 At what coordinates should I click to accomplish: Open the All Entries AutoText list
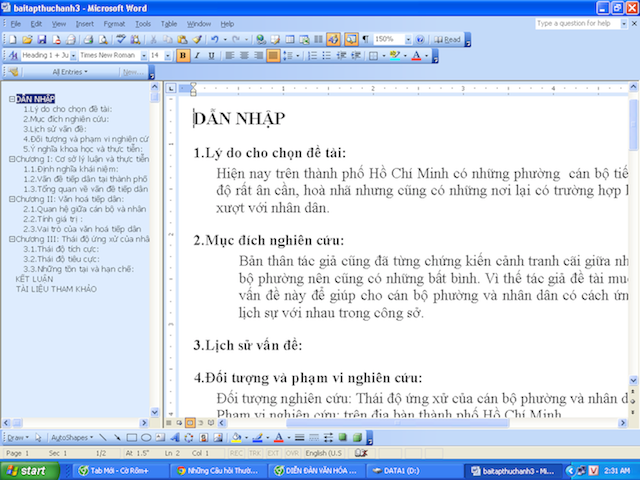(x=70, y=72)
